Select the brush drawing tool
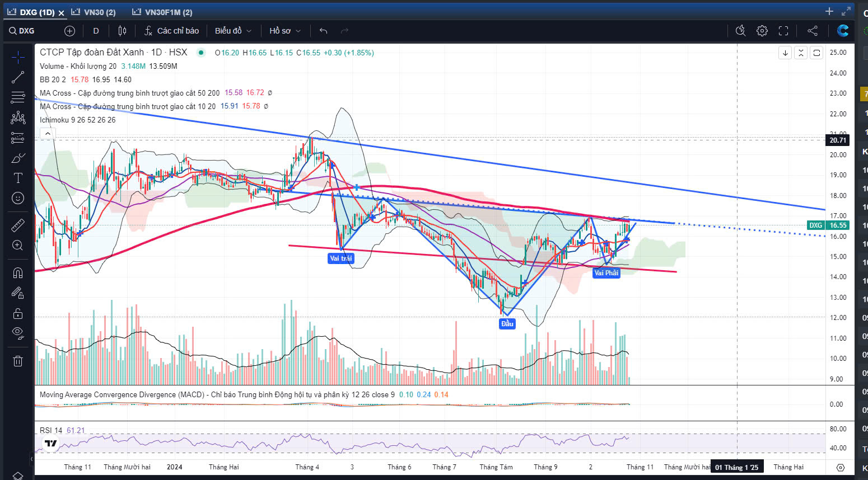This screenshot has height=480, width=868. [x=18, y=158]
